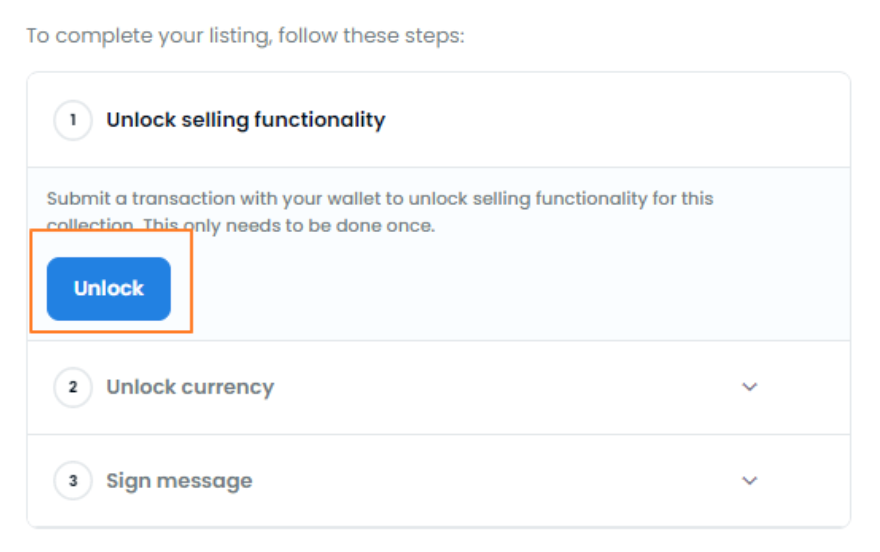The image size is (880, 552).
Task: Expand Unlock currency with its chevron
Action: [750, 387]
